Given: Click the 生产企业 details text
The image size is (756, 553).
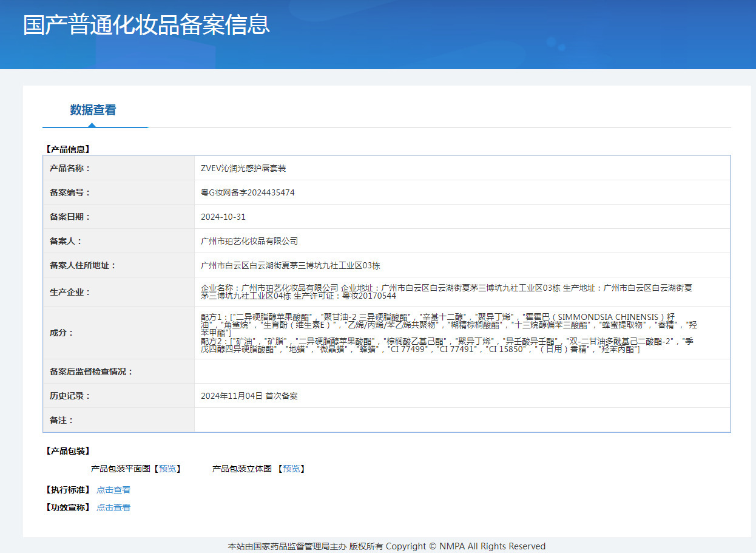Looking at the screenshot, I should pyautogui.click(x=446, y=292).
